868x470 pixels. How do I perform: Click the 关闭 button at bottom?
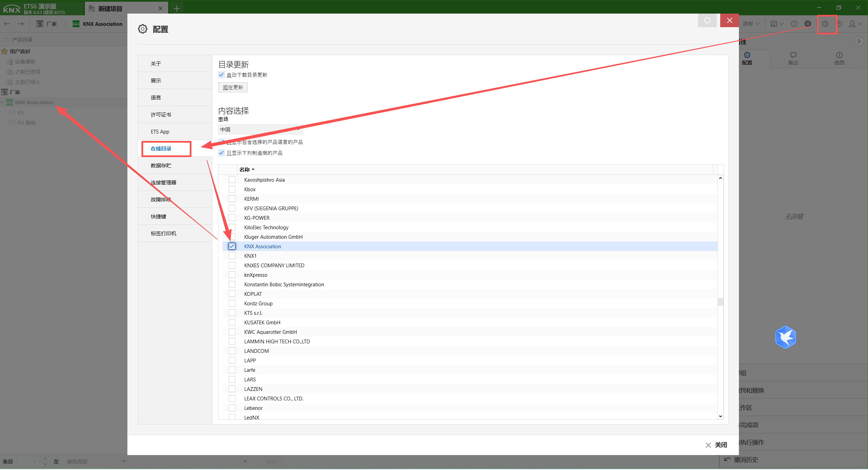(x=716, y=445)
